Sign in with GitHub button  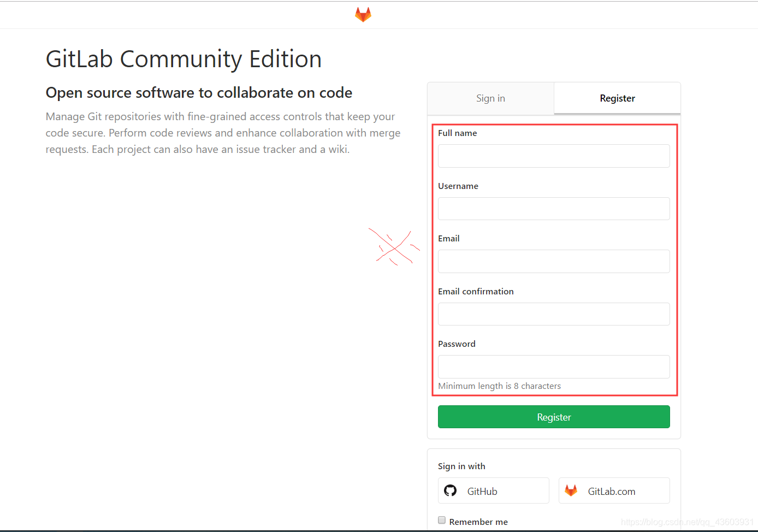point(494,490)
